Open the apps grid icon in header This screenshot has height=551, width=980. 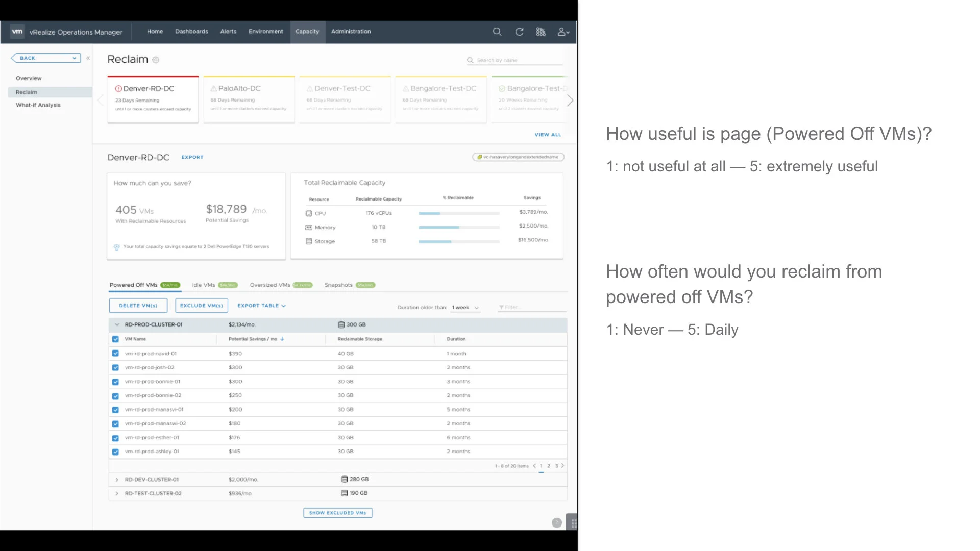click(541, 32)
